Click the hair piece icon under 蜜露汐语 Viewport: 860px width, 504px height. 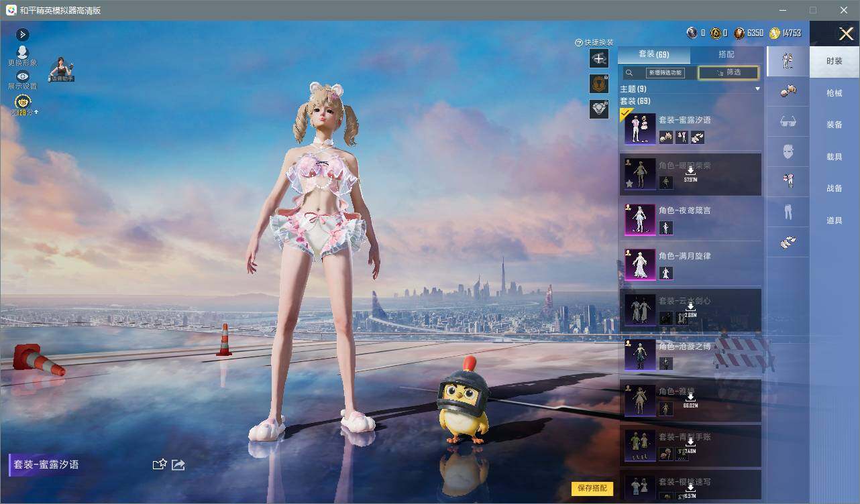pyautogui.click(x=666, y=137)
